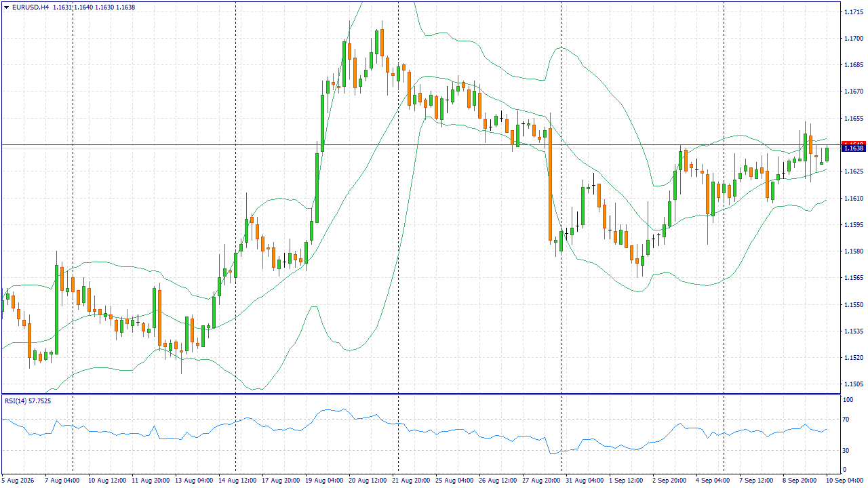This screenshot has height=488, width=868.
Task: Select the 5 Aug 2026 date label
Action: tap(18, 480)
